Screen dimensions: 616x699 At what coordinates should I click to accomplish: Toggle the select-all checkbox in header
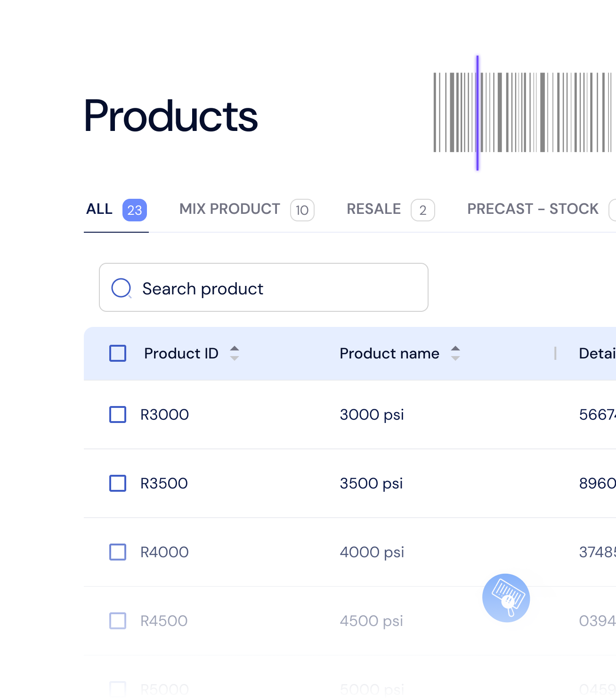(x=118, y=353)
